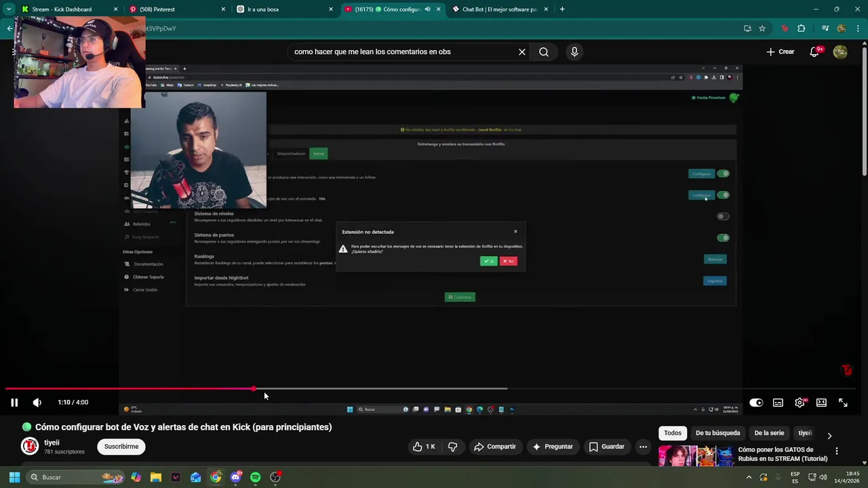Image resolution: width=868 pixels, height=488 pixels.
Task: Click the Windows taskbar Buscar search box
Action: [77, 477]
